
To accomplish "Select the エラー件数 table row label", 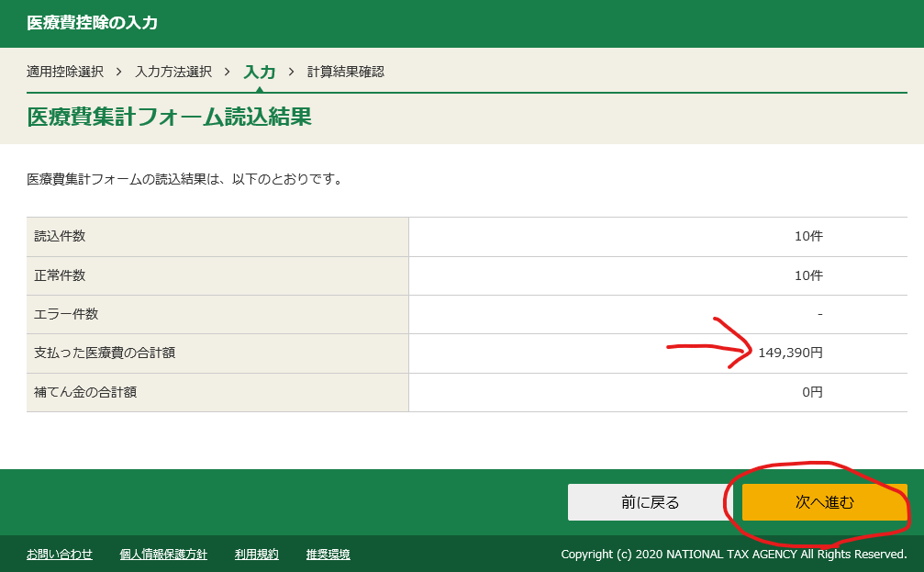I will click(66, 313).
